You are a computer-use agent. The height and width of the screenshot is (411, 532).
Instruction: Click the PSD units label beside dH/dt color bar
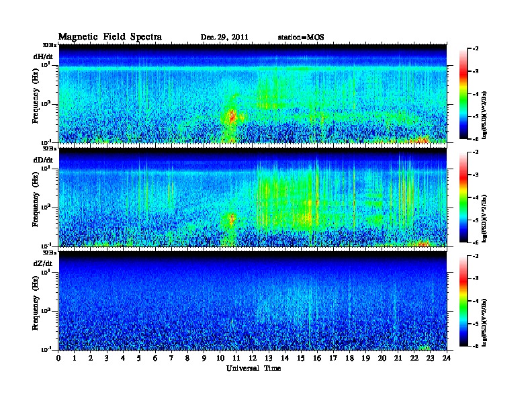[485, 115]
